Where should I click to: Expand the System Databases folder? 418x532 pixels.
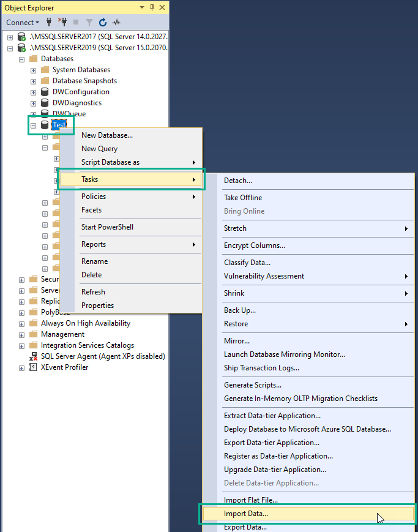pos(33,70)
